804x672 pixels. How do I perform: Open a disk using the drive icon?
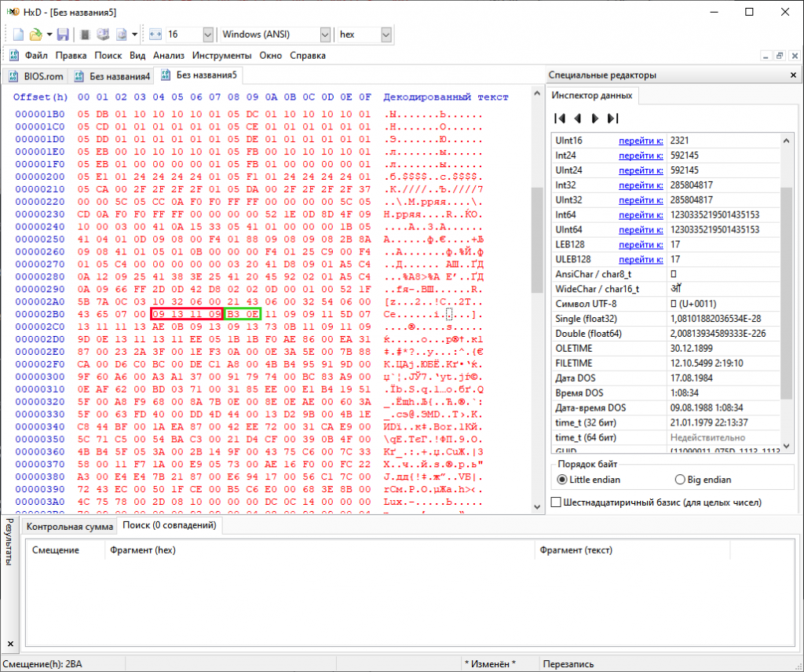coord(103,35)
